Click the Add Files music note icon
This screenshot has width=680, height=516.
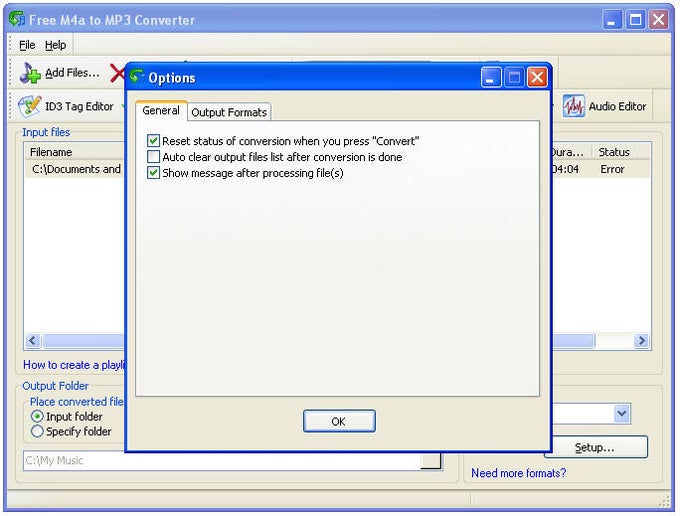(29, 73)
